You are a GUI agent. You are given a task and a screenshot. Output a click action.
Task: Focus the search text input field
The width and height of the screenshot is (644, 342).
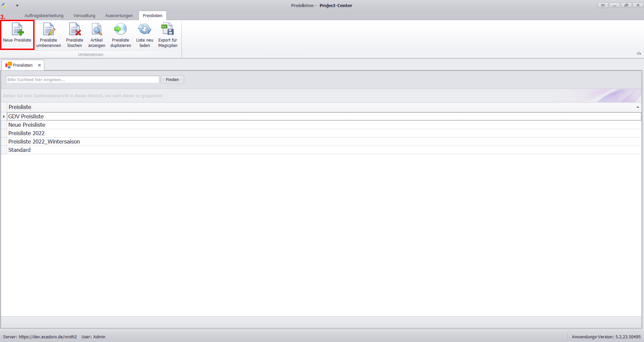(83, 80)
